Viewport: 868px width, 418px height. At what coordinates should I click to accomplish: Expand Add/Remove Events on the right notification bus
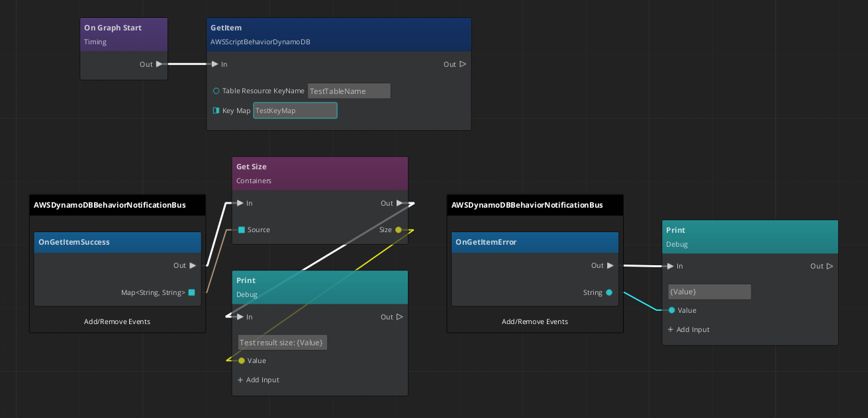pyautogui.click(x=534, y=321)
